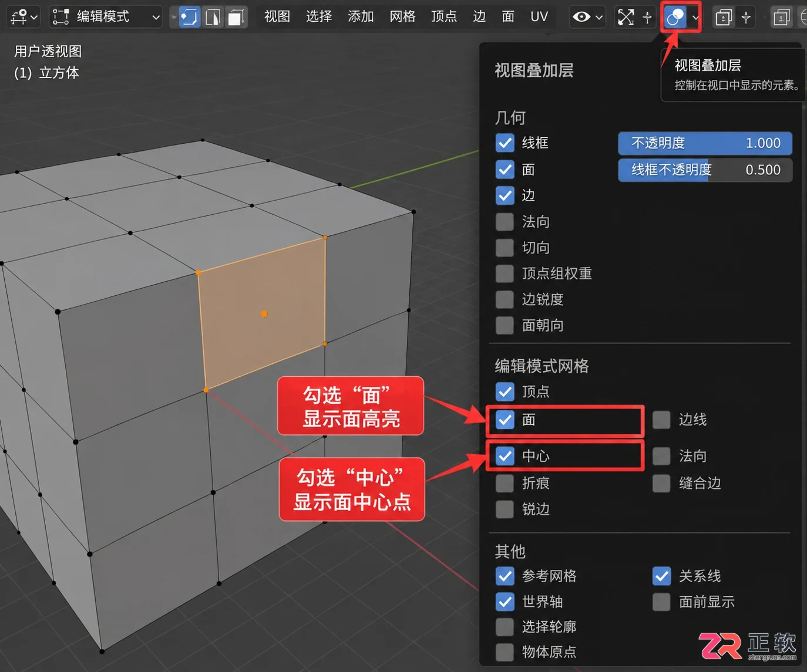Toggle the viewport overlays icon
The image size is (807, 672).
pos(675,17)
